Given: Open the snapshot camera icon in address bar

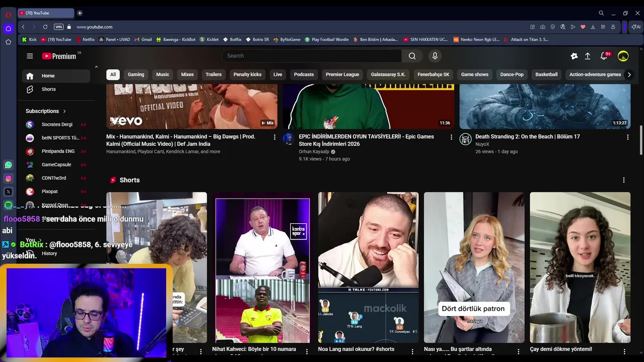Looking at the screenshot, I should click(x=542, y=27).
